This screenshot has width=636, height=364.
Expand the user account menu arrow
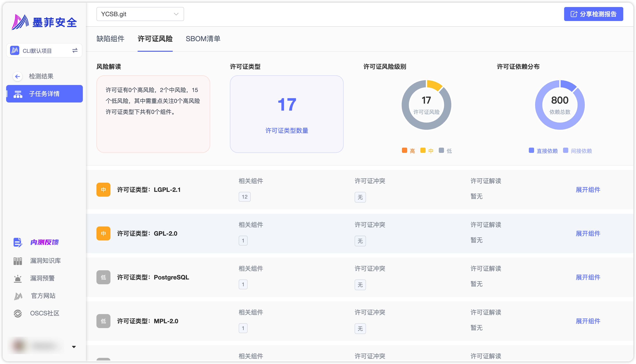point(74,347)
